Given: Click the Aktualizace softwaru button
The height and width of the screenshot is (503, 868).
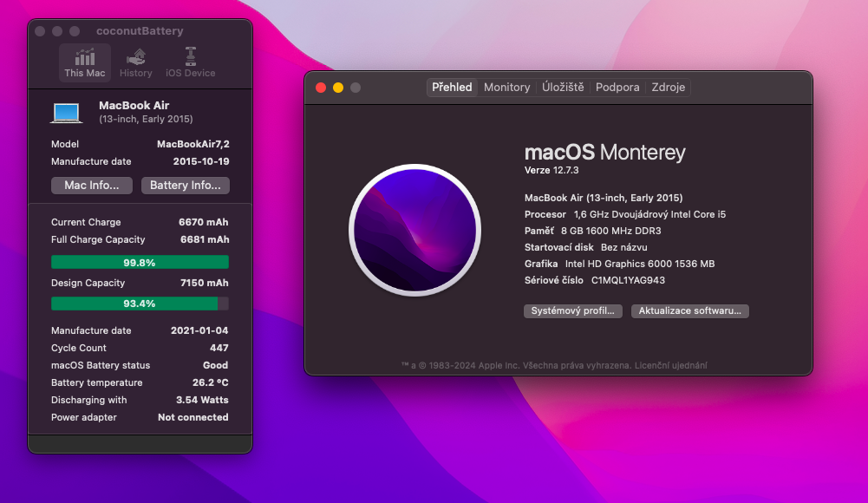Looking at the screenshot, I should 689,311.
